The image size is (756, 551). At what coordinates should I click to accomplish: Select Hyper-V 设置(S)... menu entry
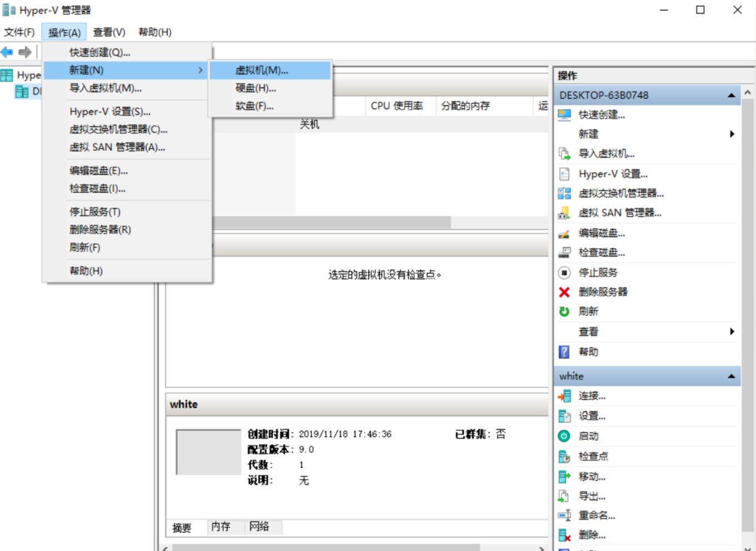tap(127, 111)
